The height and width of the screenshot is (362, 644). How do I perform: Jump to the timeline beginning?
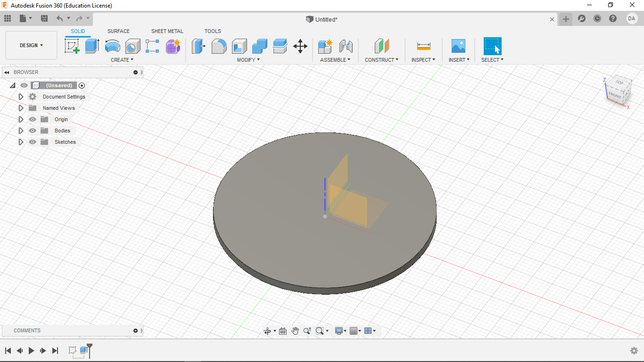click(x=8, y=351)
